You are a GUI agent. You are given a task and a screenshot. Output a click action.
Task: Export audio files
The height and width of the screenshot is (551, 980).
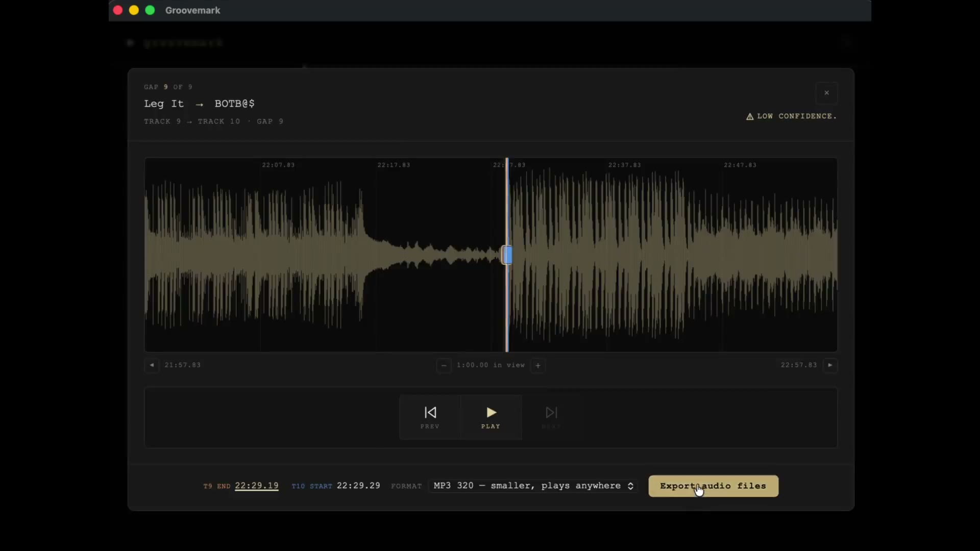coord(713,486)
